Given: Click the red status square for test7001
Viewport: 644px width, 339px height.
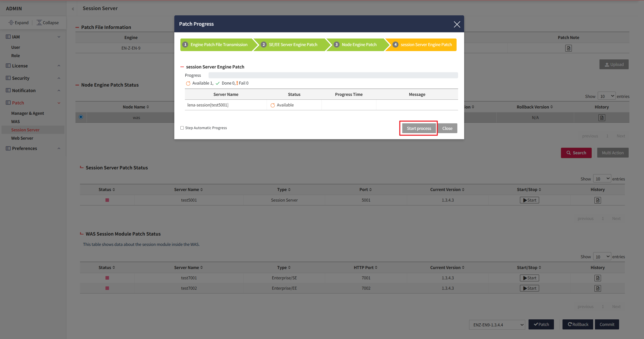Looking at the screenshot, I should (x=107, y=278).
